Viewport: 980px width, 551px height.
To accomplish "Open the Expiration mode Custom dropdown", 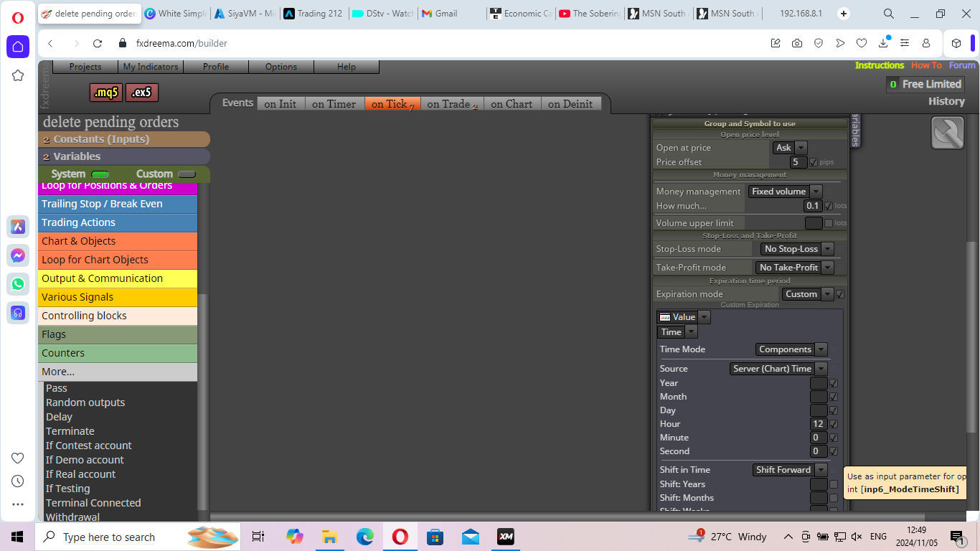I will pyautogui.click(x=808, y=294).
